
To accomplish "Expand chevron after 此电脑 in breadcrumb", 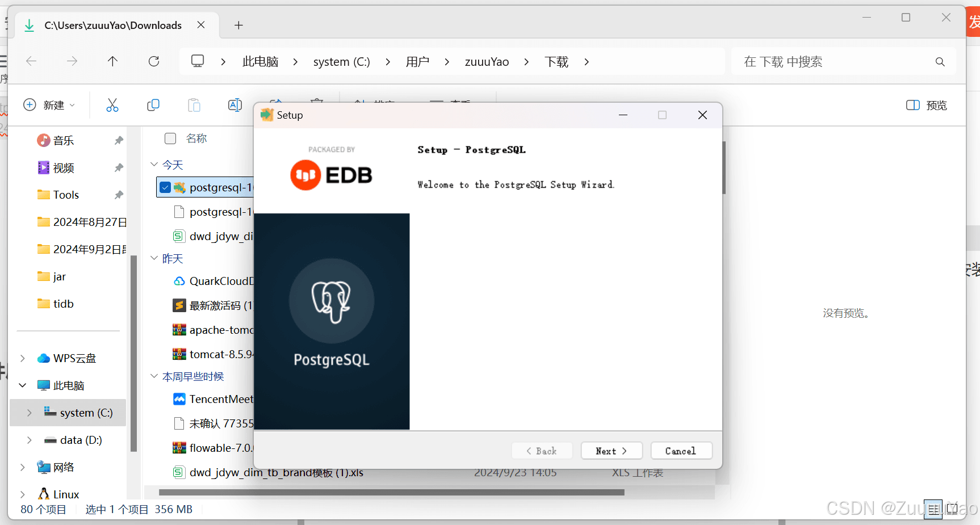I will [x=295, y=61].
